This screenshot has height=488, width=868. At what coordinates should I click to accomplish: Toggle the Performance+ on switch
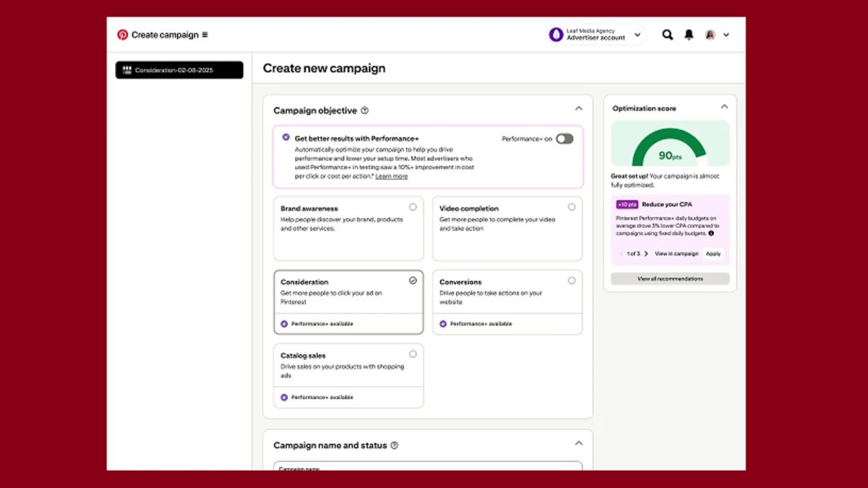coord(564,139)
